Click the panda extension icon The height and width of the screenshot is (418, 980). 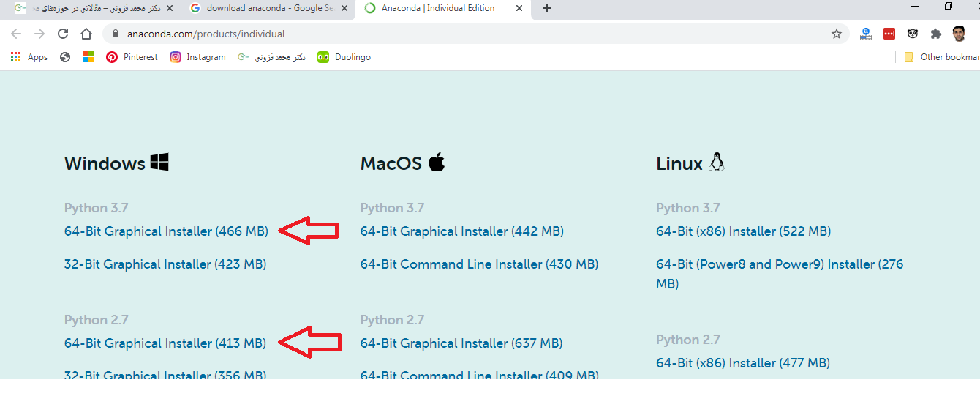pyautogui.click(x=913, y=34)
